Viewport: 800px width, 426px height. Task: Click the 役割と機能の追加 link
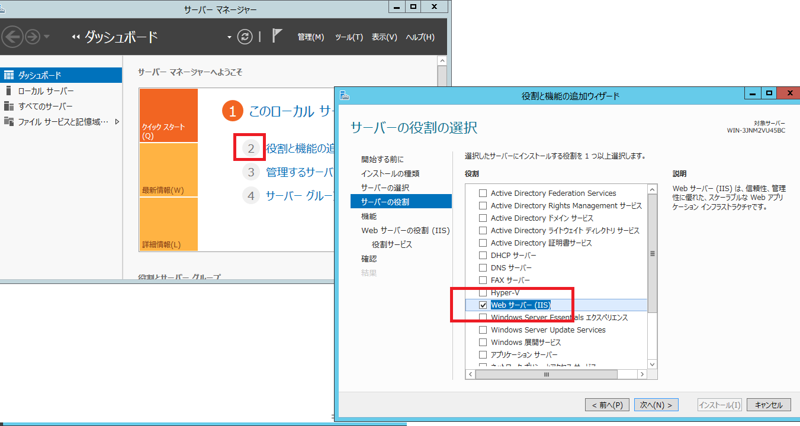tap(300, 149)
